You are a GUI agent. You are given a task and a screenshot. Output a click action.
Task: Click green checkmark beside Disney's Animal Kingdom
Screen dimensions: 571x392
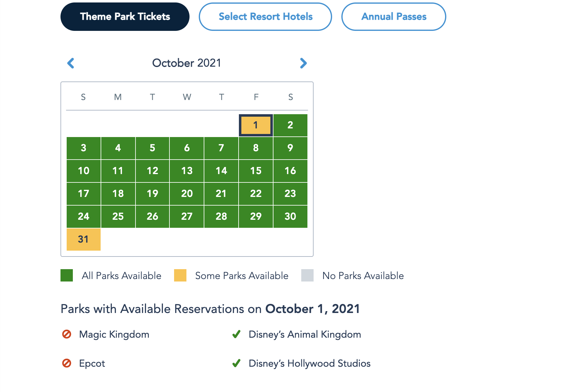point(236,334)
